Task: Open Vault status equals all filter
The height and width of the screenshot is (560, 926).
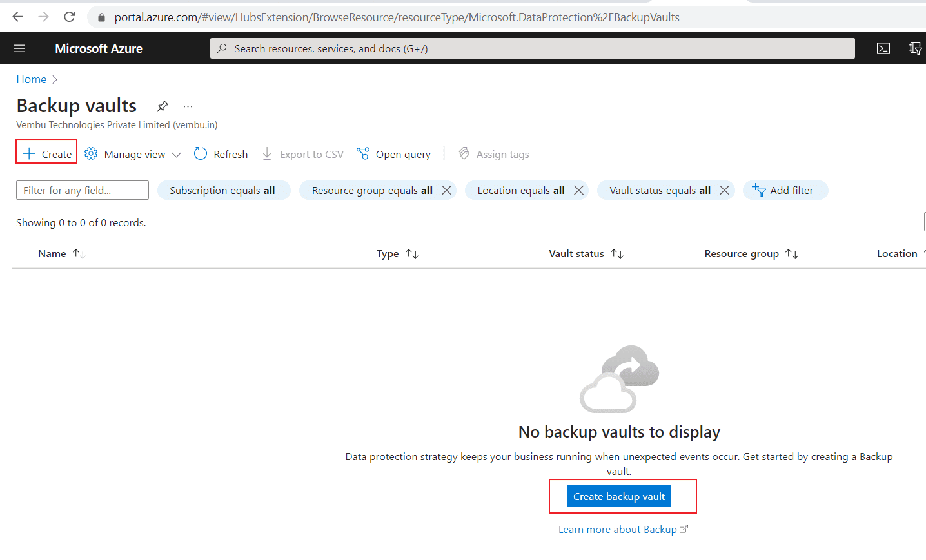Action: 660,190
